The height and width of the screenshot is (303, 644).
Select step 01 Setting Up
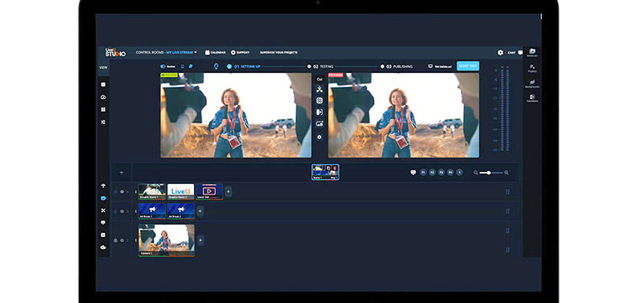[x=244, y=66]
